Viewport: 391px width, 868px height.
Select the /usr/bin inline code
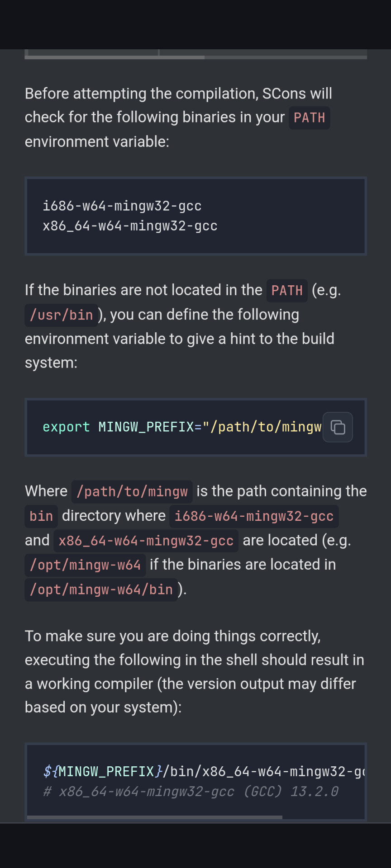point(61,315)
